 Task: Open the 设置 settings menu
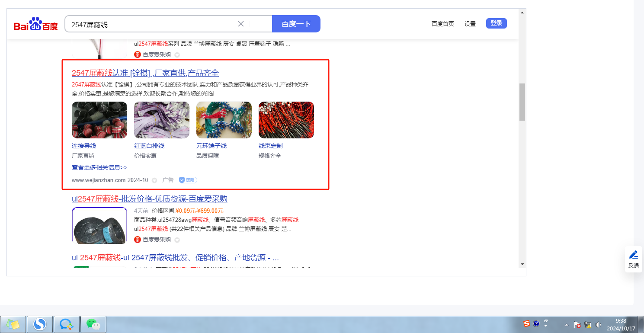[x=470, y=24]
